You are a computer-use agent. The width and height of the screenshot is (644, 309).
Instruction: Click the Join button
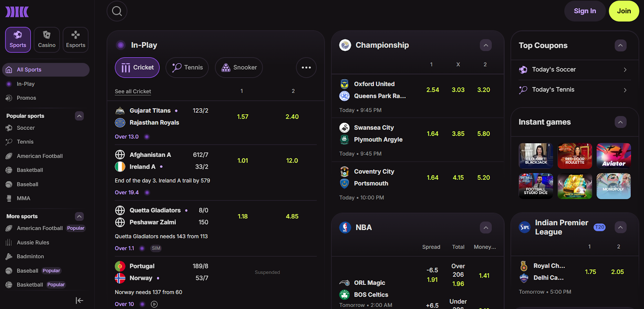624,11
